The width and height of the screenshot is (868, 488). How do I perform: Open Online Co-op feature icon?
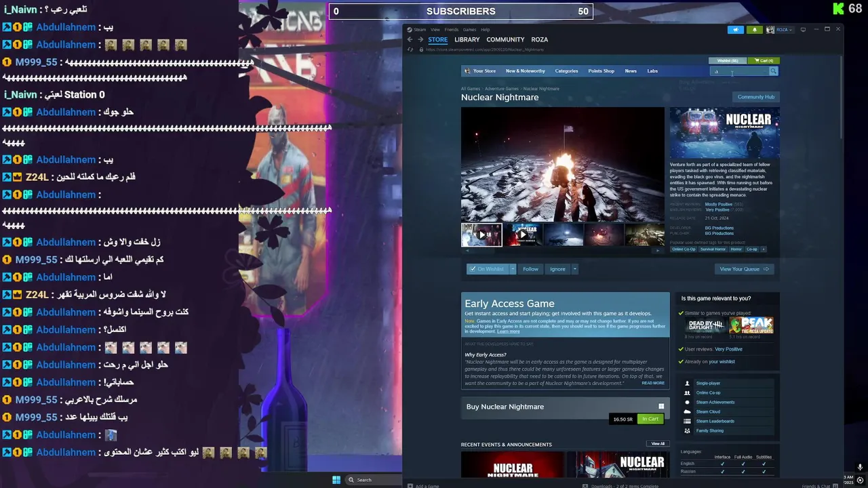pos(687,393)
